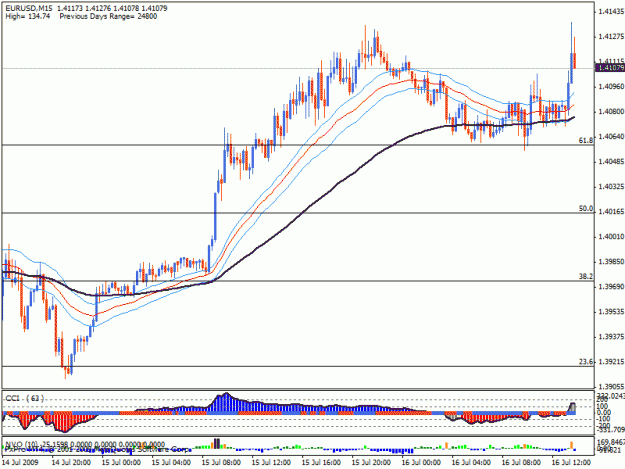Click the 1.40165 price axis label

(x=611, y=212)
